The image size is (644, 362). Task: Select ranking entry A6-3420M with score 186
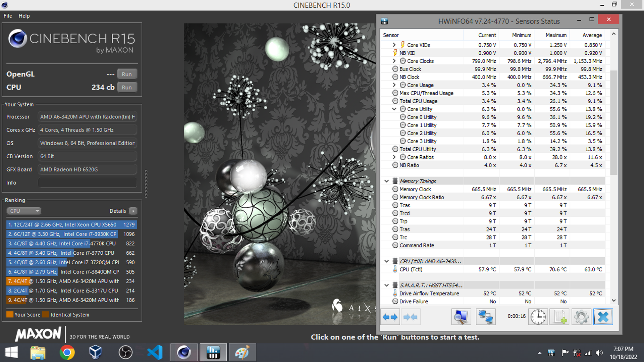pos(71,300)
